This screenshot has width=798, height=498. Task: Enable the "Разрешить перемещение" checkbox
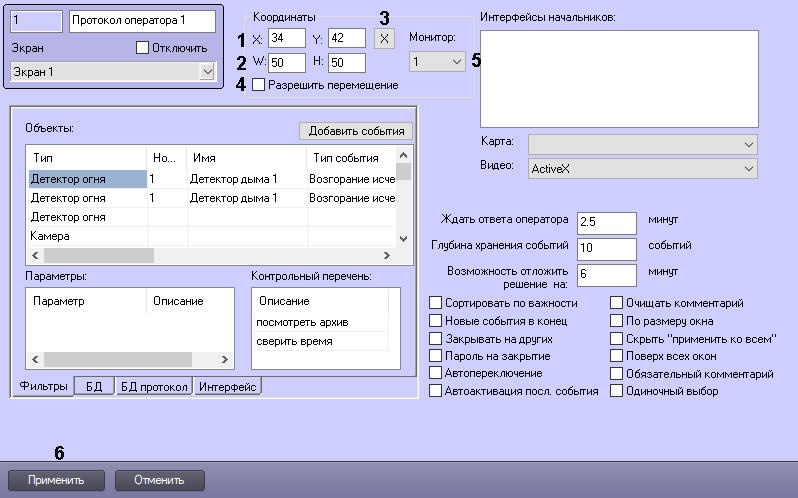(258, 85)
